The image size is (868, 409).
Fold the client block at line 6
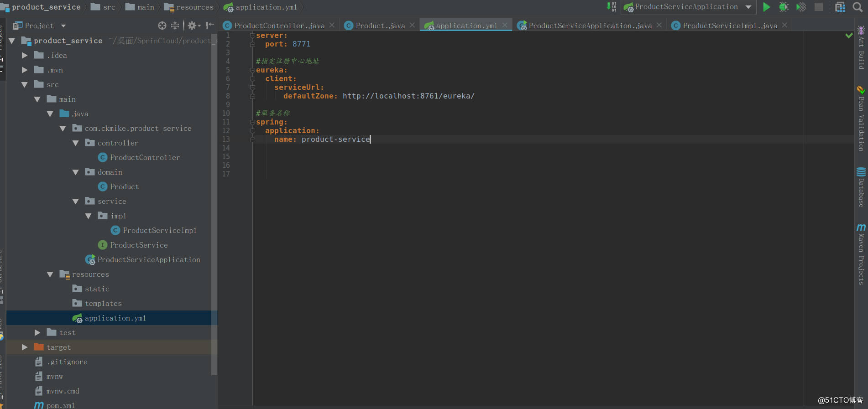[x=252, y=78]
